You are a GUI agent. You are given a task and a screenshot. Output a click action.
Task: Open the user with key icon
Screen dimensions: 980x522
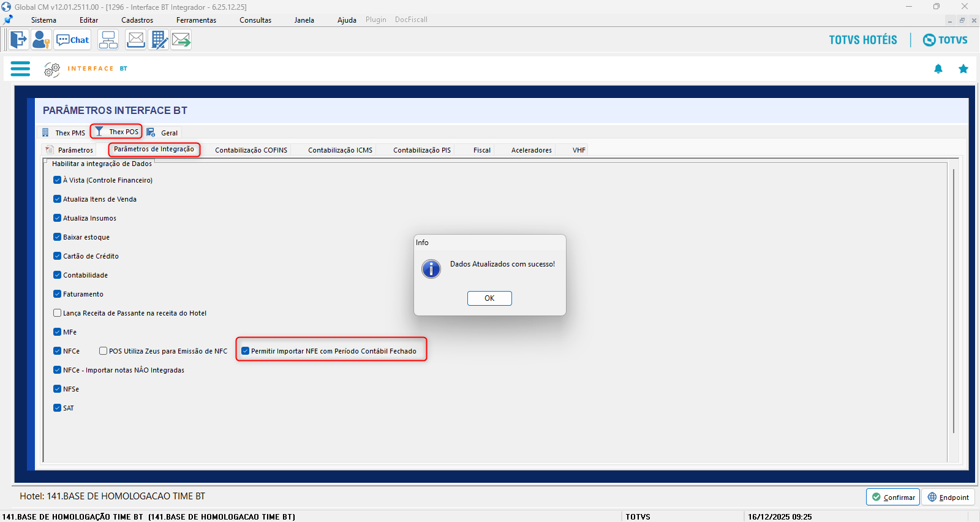[x=41, y=40]
